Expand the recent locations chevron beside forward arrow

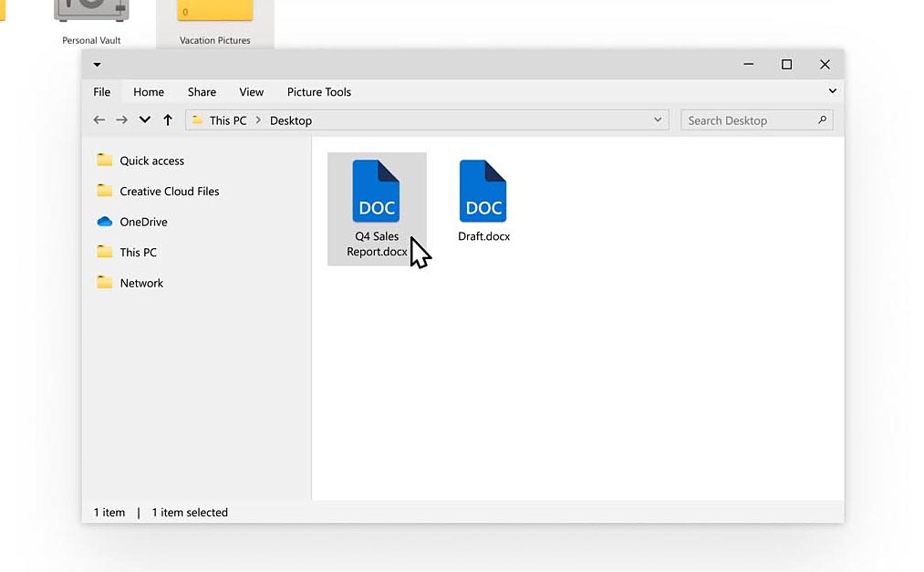tap(144, 120)
